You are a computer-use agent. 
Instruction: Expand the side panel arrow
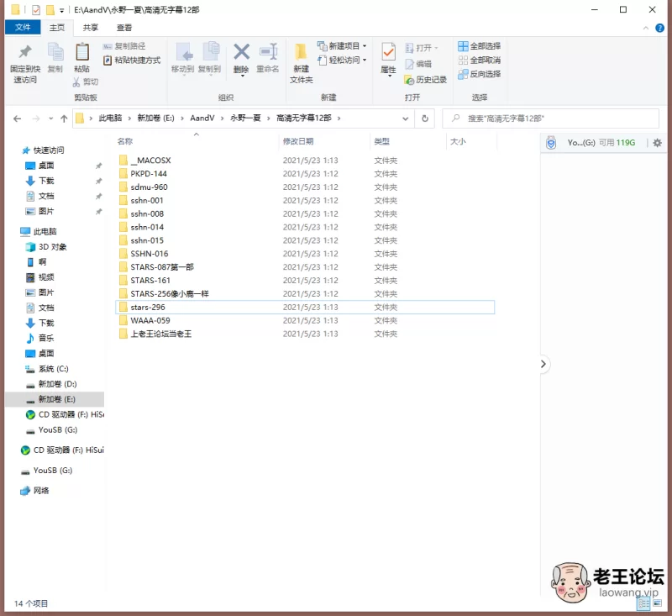543,364
